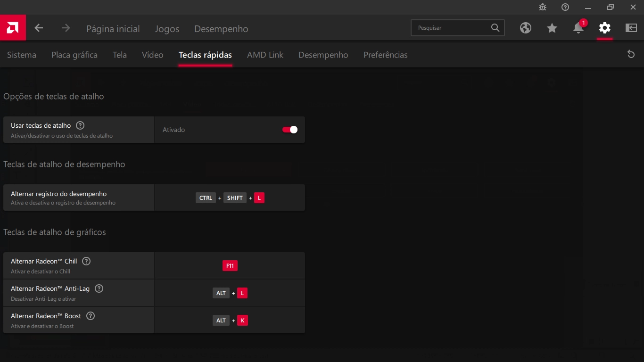Reset hotkeys with the restore arrow icon
This screenshot has height=362, width=644.
pos(631,54)
